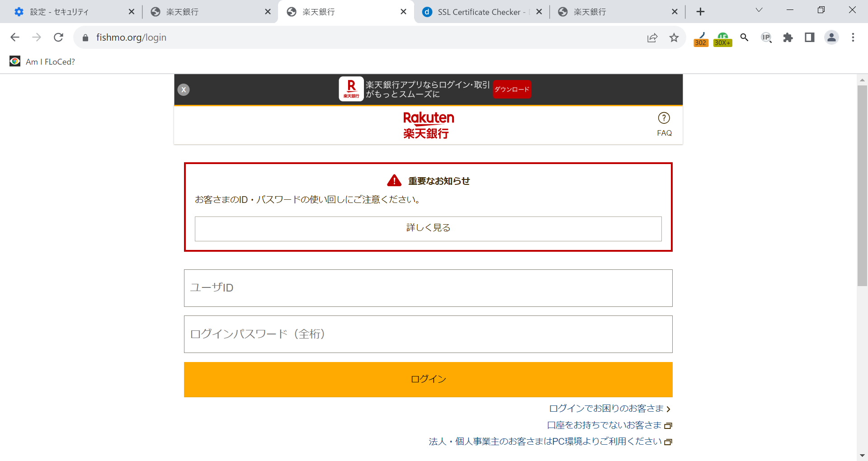The height and width of the screenshot is (461, 868).
Task: Open the FAQ help icon
Action: 664,124
